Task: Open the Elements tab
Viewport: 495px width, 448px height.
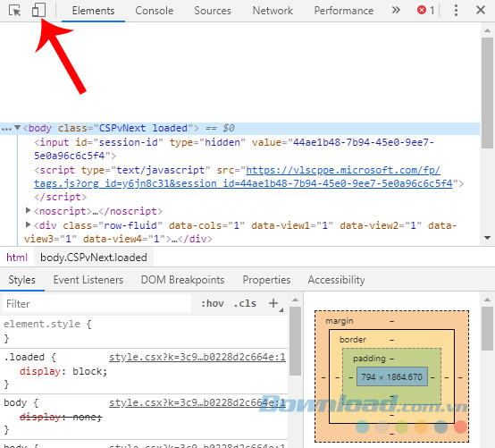Action: 93,11
